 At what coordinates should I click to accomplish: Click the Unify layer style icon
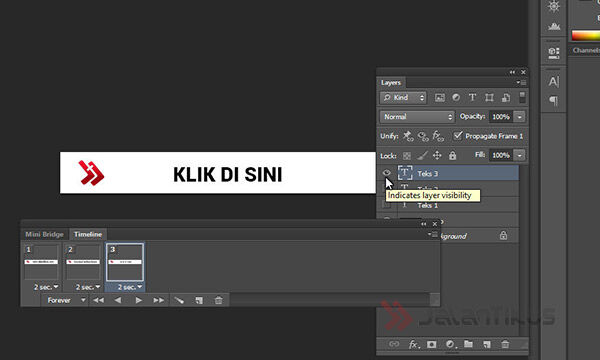pyautogui.click(x=438, y=136)
